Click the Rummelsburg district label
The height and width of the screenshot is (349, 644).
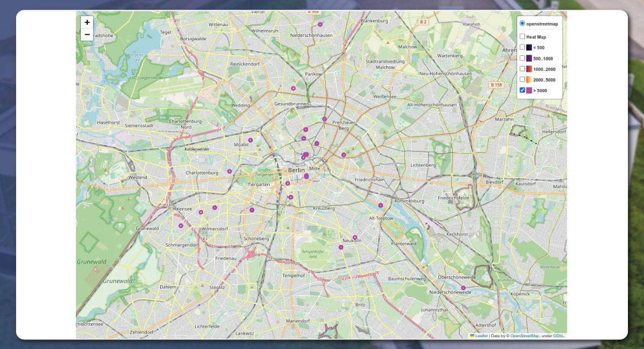409,201
